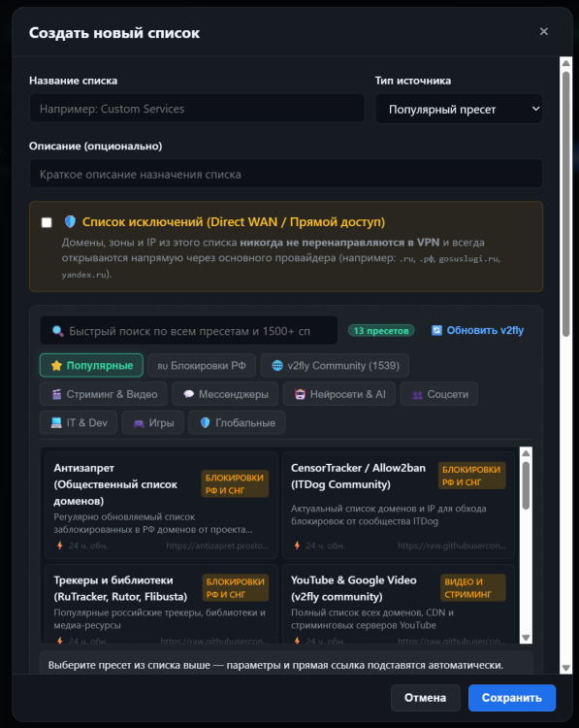The image size is (579, 728).
Task: Click the gamepad icon on Игры chip
Action: point(139,423)
